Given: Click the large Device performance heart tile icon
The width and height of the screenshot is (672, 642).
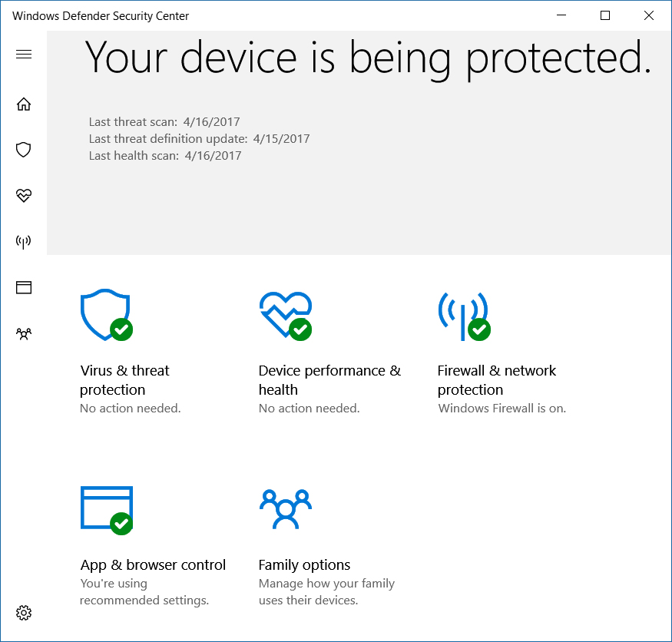Looking at the screenshot, I should (286, 316).
